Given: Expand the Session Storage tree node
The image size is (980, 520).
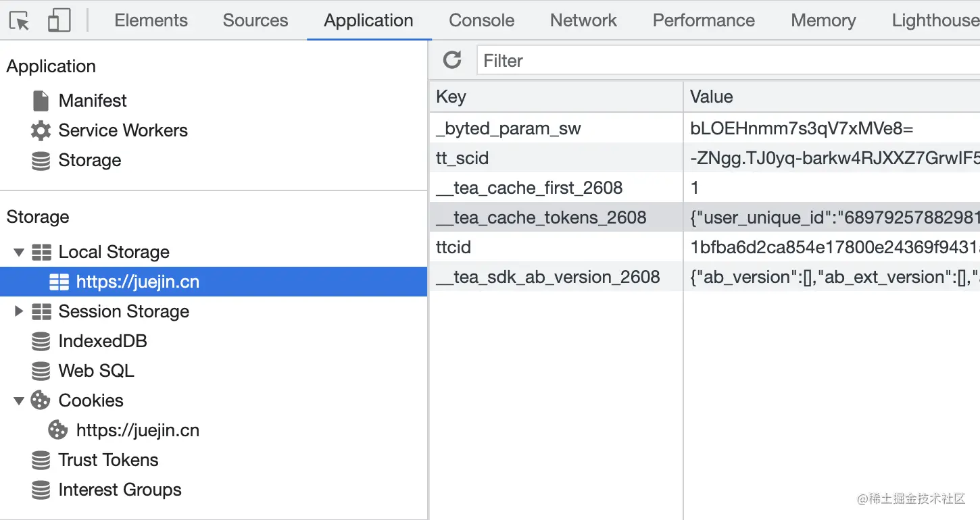Looking at the screenshot, I should pyautogui.click(x=19, y=311).
